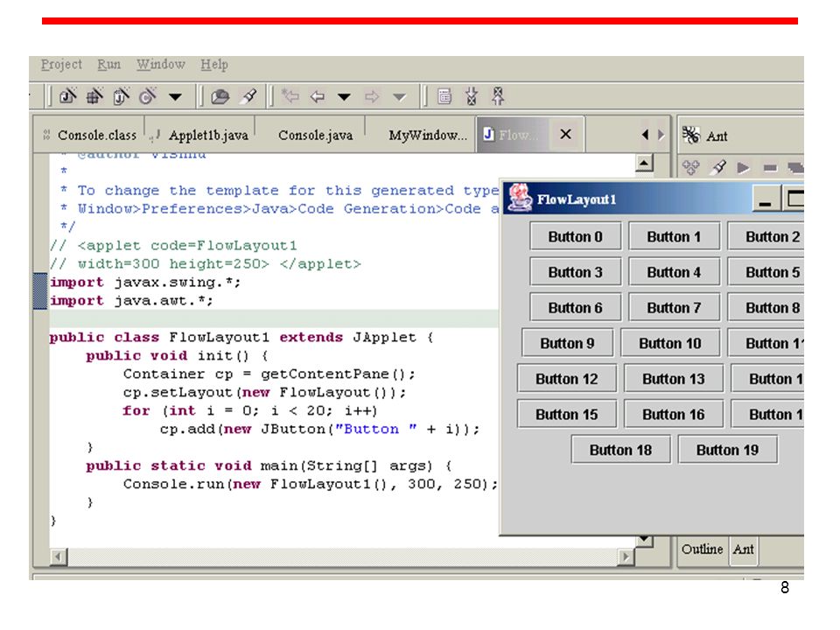The width and height of the screenshot is (840, 630).
Task: Click the Go to Next Problem icon
Action: click(472, 96)
